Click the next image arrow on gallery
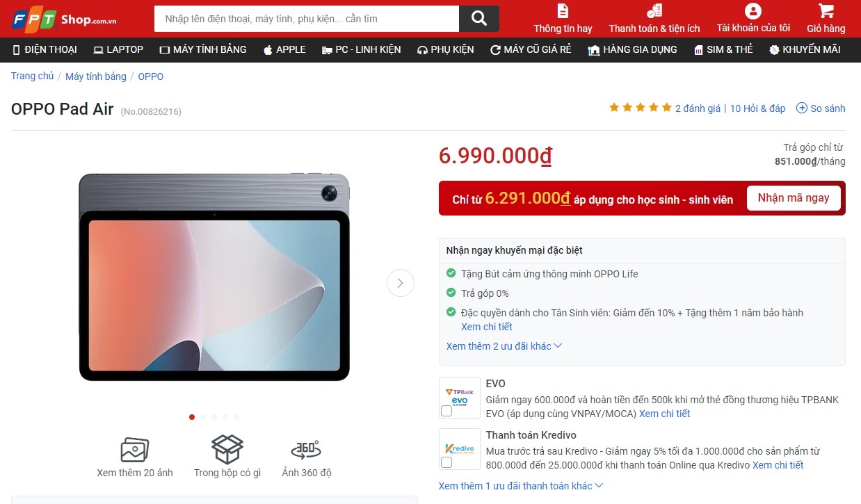Image resolution: width=861 pixels, height=504 pixels. pyautogui.click(x=401, y=283)
